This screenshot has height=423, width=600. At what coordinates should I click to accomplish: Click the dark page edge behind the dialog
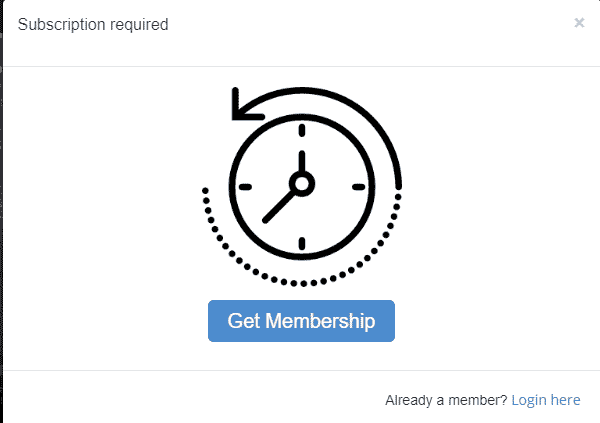(x=1, y=211)
